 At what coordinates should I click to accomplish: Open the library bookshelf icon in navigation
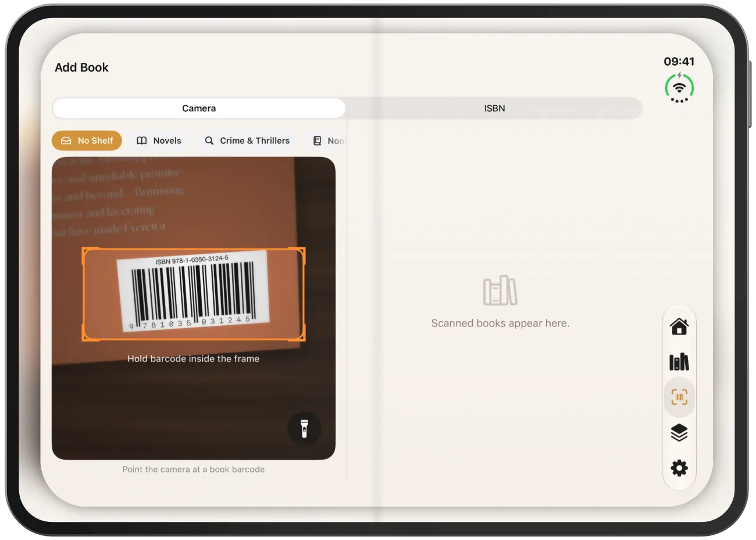click(679, 362)
